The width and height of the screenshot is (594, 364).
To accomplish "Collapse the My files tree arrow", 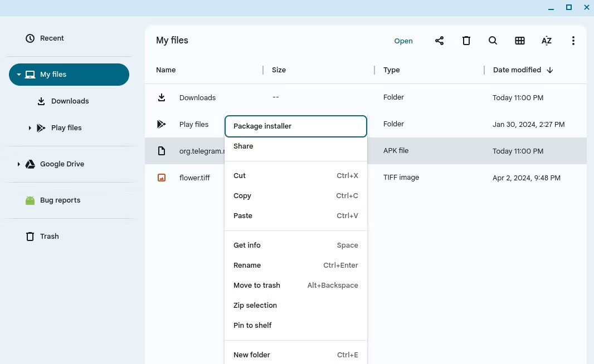I will (19, 75).
